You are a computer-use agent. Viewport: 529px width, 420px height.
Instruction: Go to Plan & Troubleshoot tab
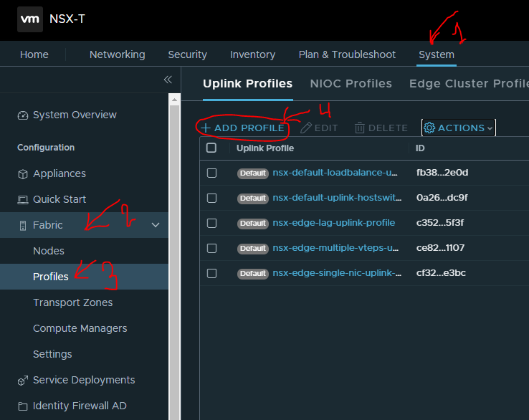tap(347, 54)
